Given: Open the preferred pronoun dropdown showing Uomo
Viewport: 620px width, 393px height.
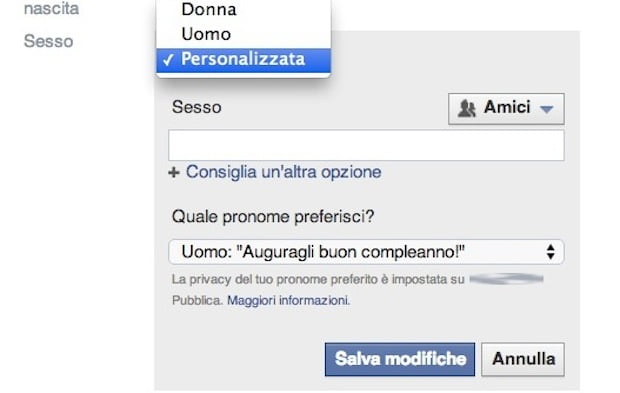Looking at the screenshot, I should [x=366, y=252].
